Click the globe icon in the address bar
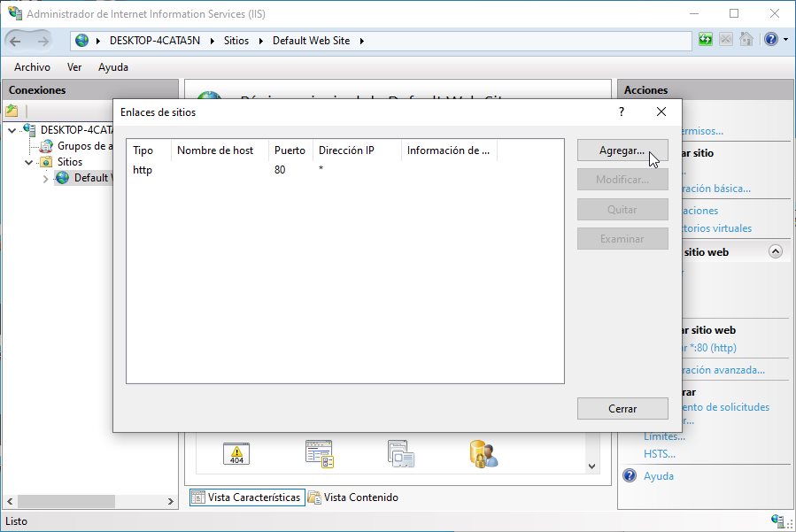The width and height of the screenshot is (796, 532). 81,41
